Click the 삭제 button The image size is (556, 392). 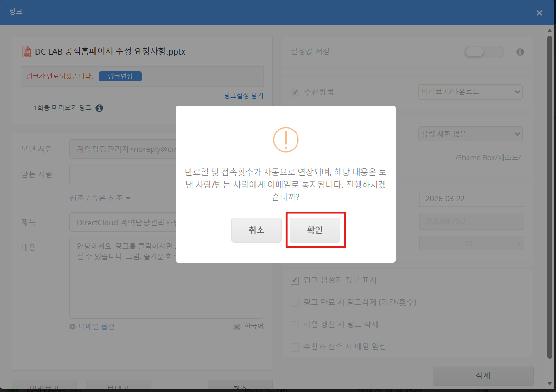click(483, 375)
